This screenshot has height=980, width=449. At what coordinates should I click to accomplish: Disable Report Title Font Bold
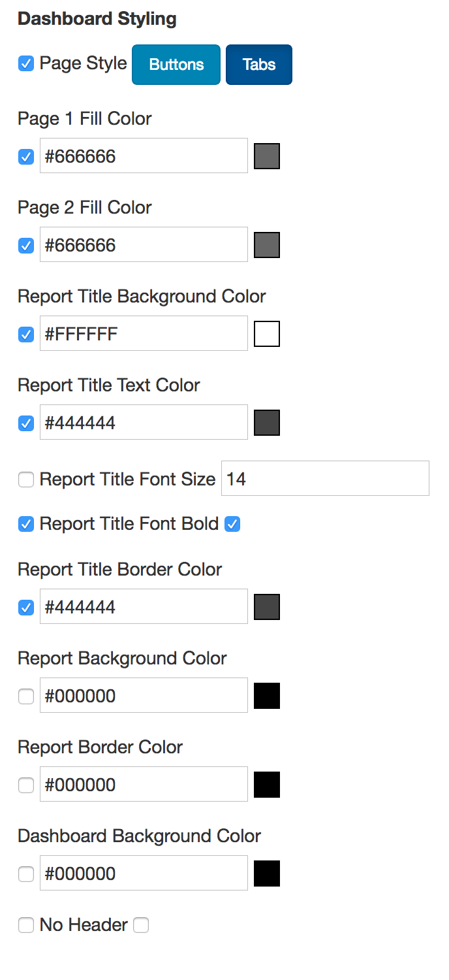pyautogui.click(x=232, y=524)
